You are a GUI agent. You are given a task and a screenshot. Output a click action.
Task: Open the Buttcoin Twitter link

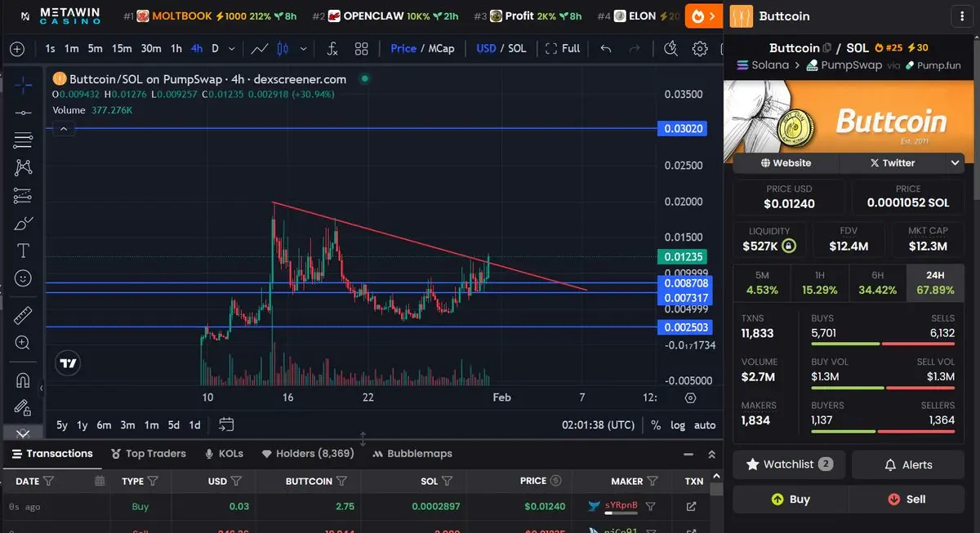[892, 163]
